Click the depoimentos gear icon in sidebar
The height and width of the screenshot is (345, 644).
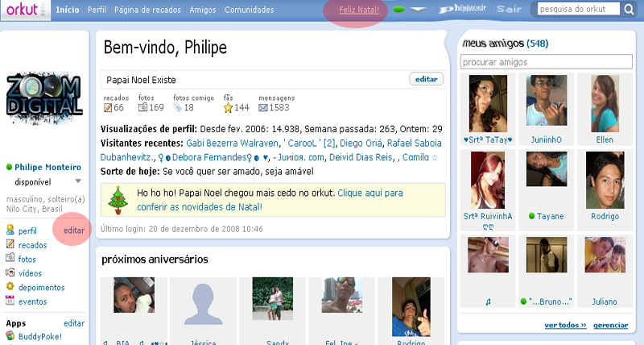10,287
